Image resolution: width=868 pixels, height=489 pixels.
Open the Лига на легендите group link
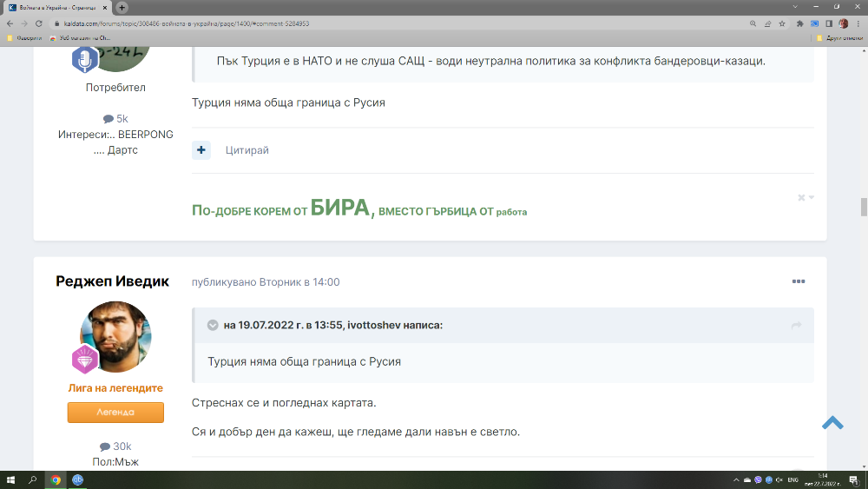click(115, 388)
